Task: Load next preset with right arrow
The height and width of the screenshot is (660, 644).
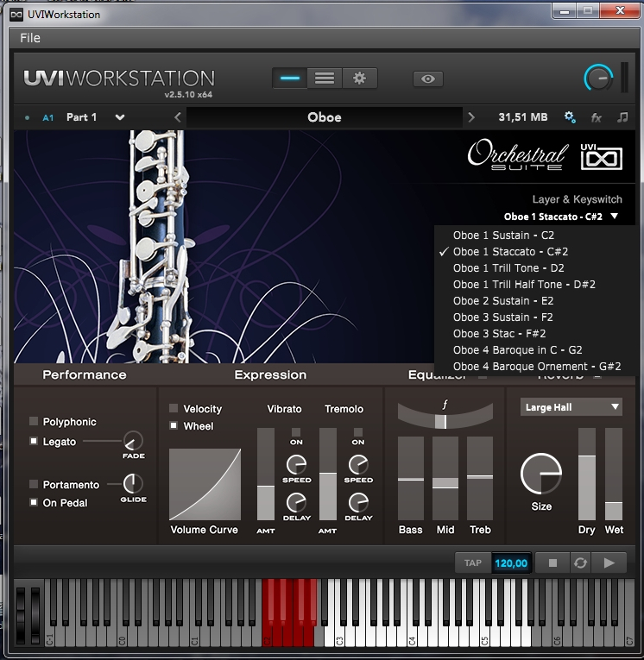Action: point(471,117)
